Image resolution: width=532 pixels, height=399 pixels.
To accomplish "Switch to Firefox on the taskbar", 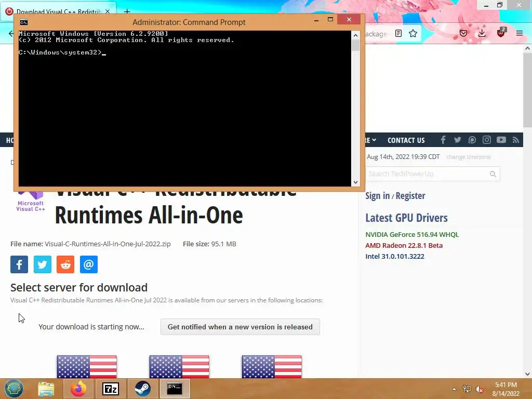I will (78, 389).
